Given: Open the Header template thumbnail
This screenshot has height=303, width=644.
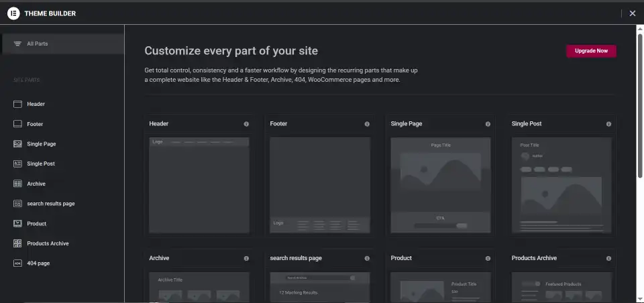Looking at the screenshot, I should click(x=199, y=185).
